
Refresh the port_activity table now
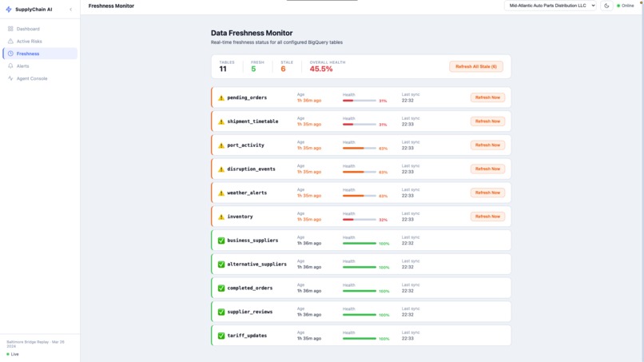(487, 145)
